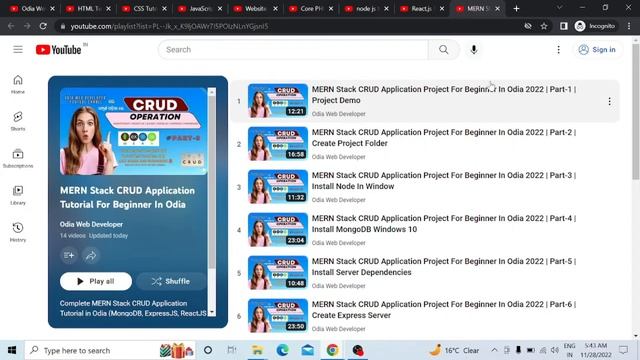Open Chrome from the taskbar
640x360 pixels.
point(332,350)
